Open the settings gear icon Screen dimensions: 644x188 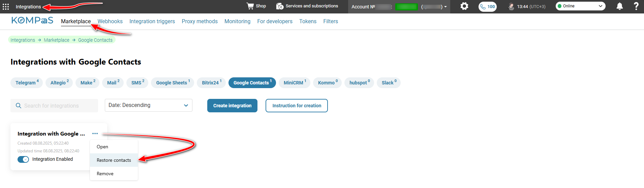464,6
